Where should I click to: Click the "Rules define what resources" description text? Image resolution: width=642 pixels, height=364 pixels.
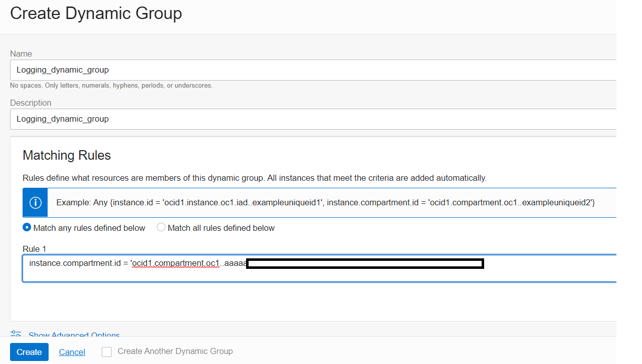255,178
